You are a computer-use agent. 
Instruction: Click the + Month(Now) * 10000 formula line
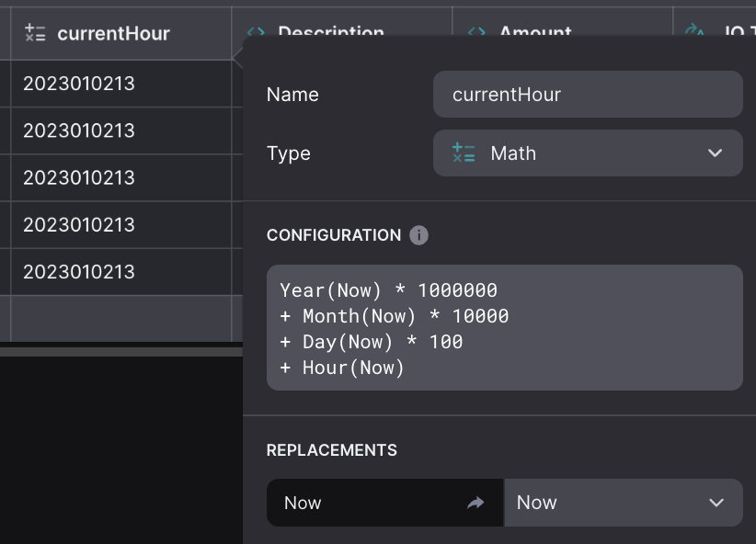[395, 317]
